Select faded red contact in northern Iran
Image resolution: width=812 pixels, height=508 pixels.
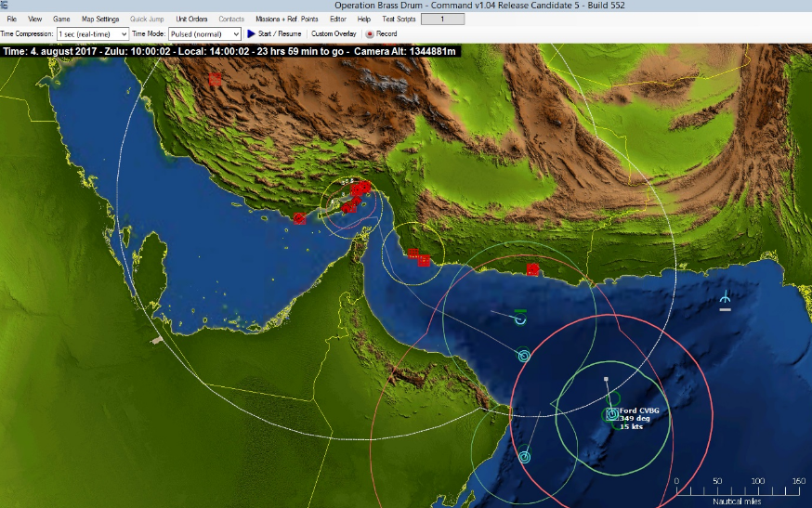point(216,79)
